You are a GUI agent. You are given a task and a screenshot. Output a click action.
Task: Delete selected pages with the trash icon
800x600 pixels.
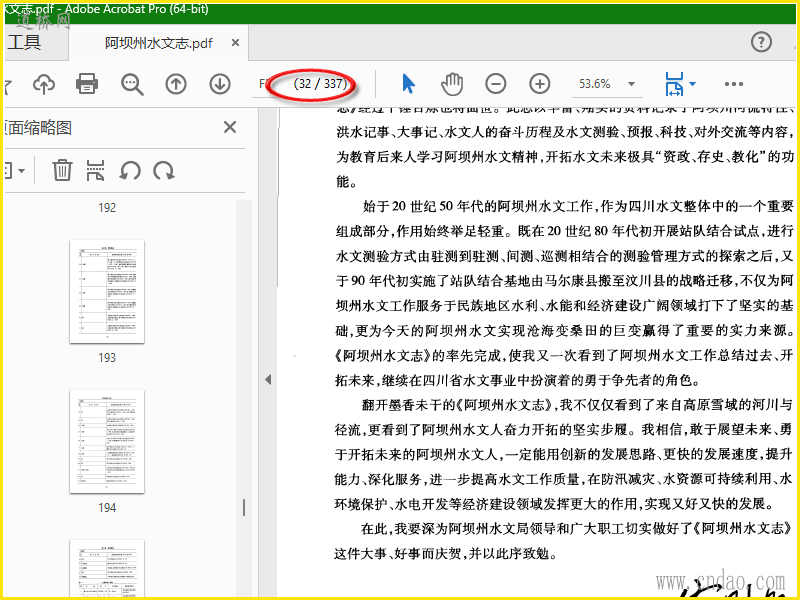pos(62,170)
